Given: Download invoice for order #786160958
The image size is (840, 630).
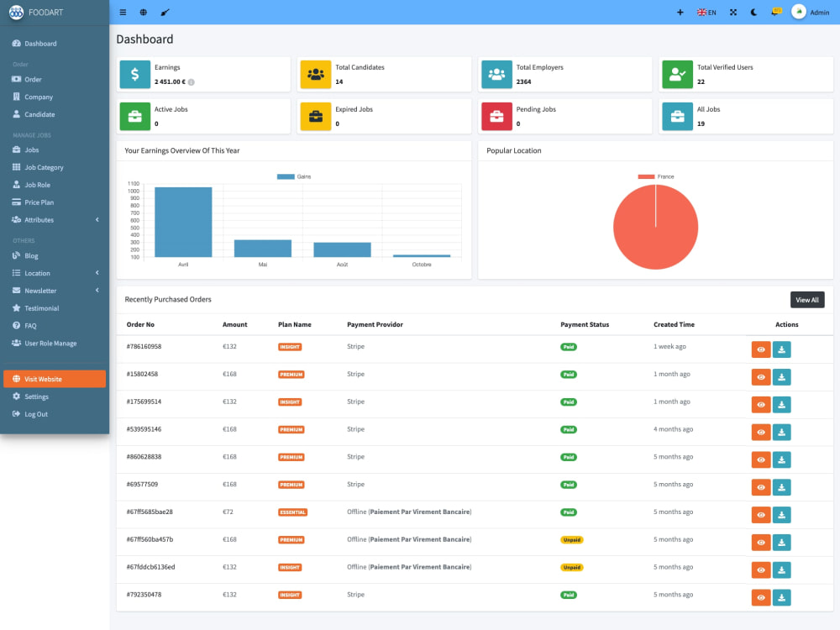Looking at the screenshot, I should point(781,349).
